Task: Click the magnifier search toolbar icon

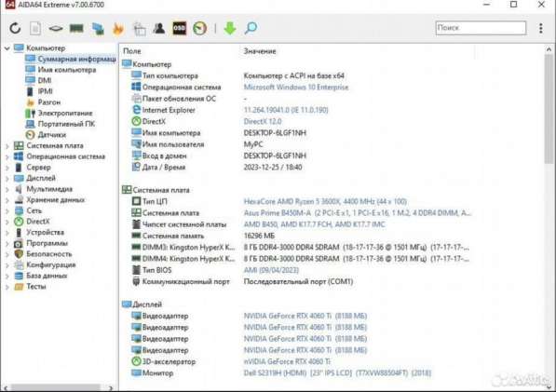Action: 251,28
